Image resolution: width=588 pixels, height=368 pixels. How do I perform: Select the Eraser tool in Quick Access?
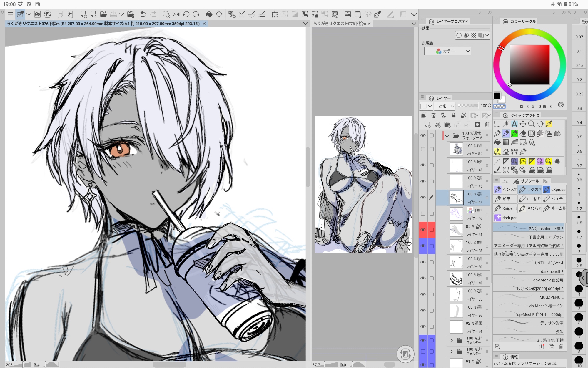523,133
